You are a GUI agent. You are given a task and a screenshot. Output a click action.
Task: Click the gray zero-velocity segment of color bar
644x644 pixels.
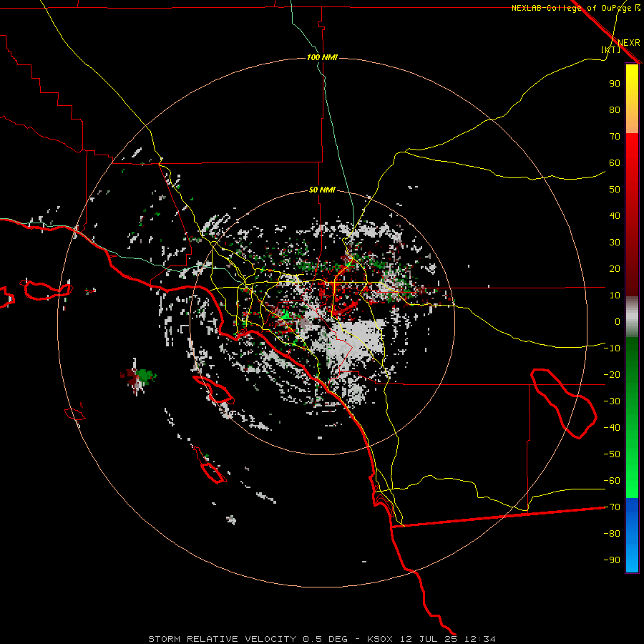[632, 317]
